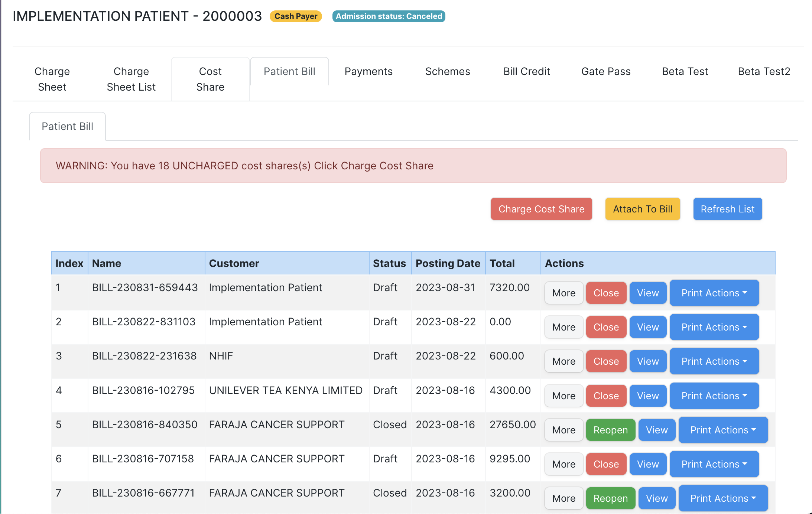Viewport: 812px width, 514px height.
Task: Click the Index column header
Action: 69,263
